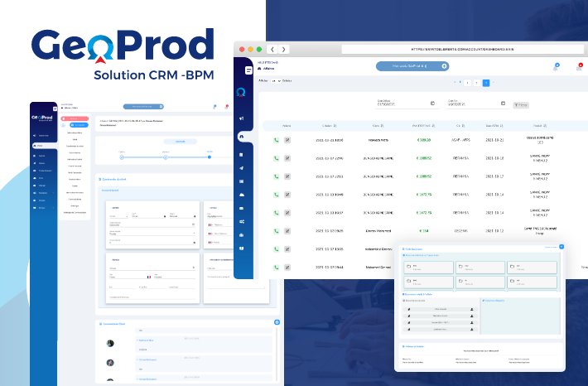Click the red-badged icon at the top right

point(579,66)
